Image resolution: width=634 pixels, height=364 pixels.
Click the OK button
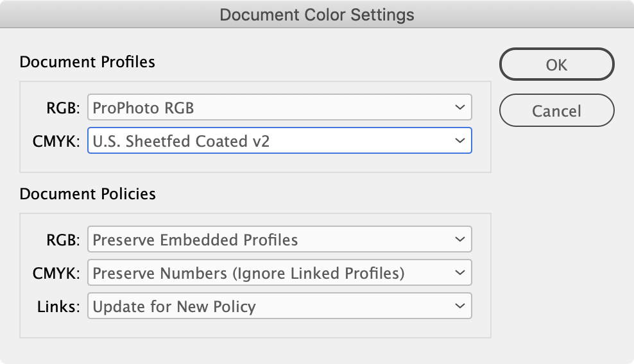point(556,65)
